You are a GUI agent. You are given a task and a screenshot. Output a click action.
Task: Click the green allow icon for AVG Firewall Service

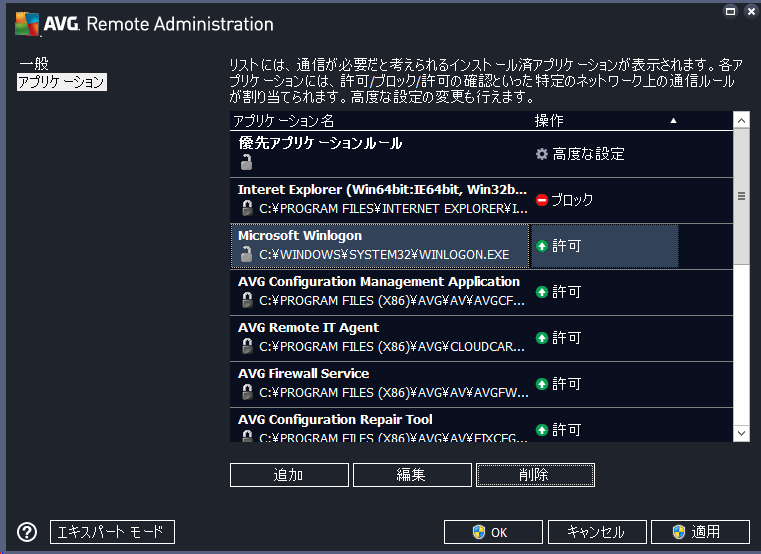pos(542,384)
